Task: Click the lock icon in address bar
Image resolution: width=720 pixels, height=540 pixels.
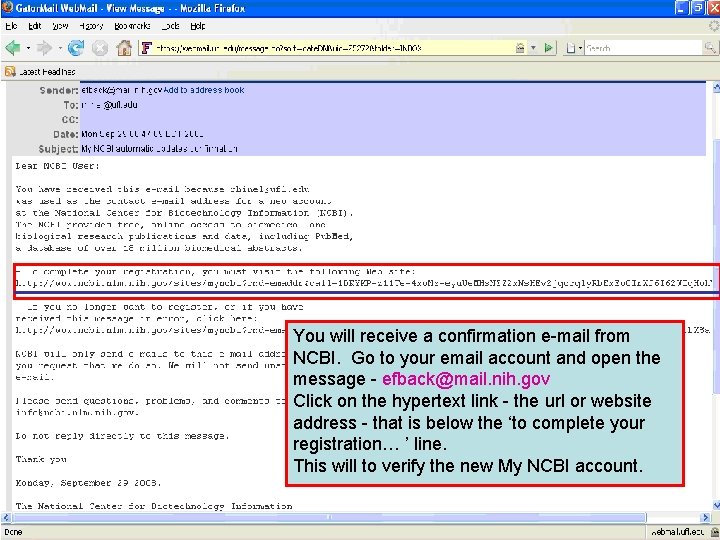Action: coord(520,48)
